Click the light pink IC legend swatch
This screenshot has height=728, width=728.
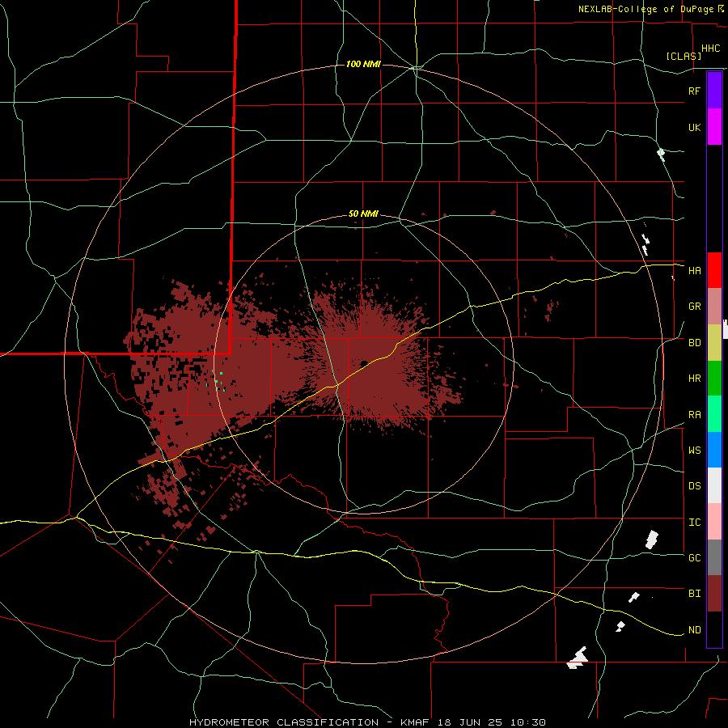[x=714, y=522]
